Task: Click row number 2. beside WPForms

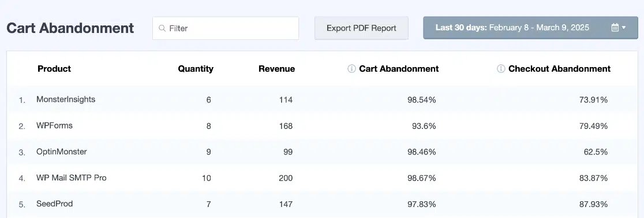Action: (x=22, y=126)
